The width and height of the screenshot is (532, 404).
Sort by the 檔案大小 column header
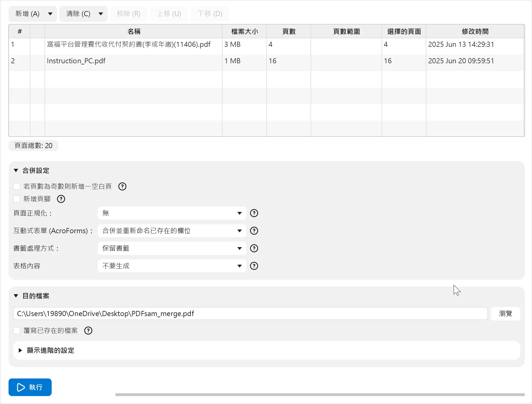click(x=244, y=31)
